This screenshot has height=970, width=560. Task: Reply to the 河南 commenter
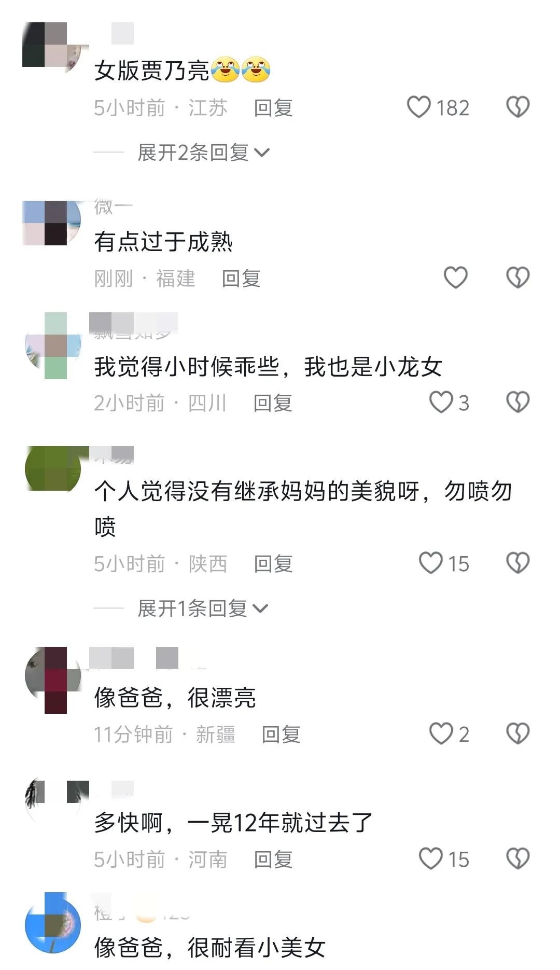point(273,860)
